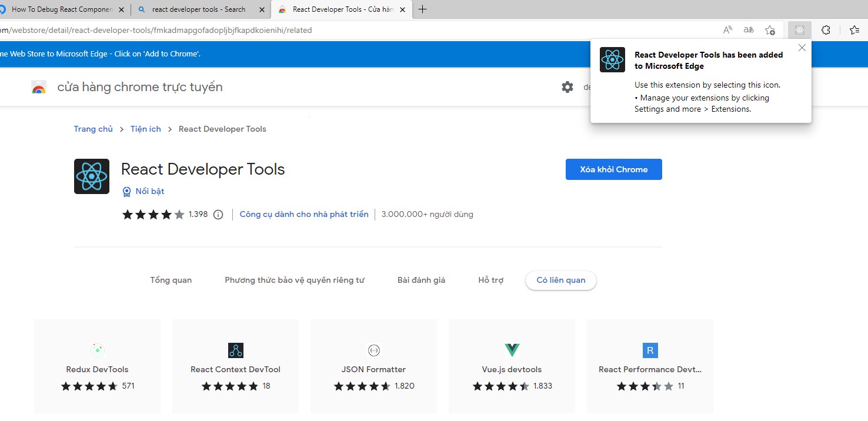Click the Nổi bật label
The image size is (868, 421).
150,192
